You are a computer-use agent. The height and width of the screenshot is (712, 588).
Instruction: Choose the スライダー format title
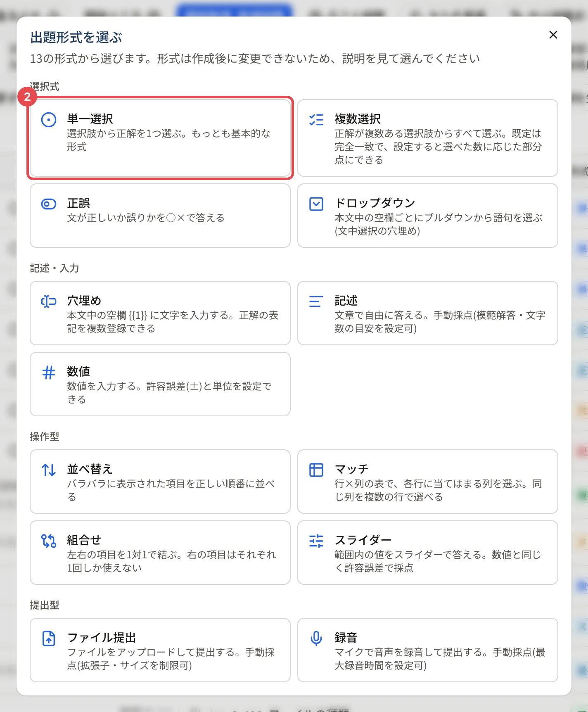[363, 540]
